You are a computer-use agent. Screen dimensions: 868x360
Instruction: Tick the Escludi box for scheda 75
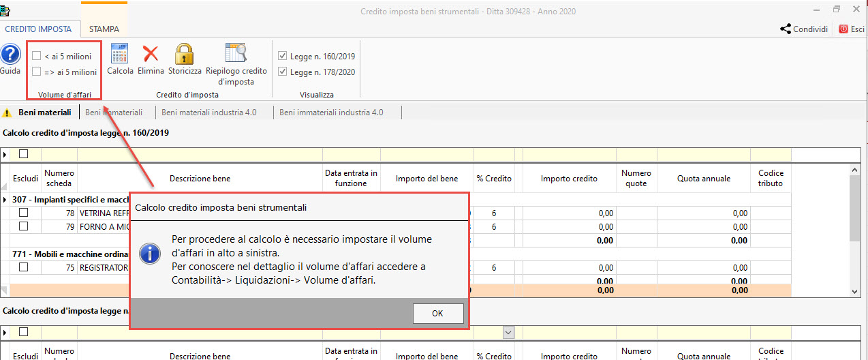pyautogui.click(x=23, y=267)
